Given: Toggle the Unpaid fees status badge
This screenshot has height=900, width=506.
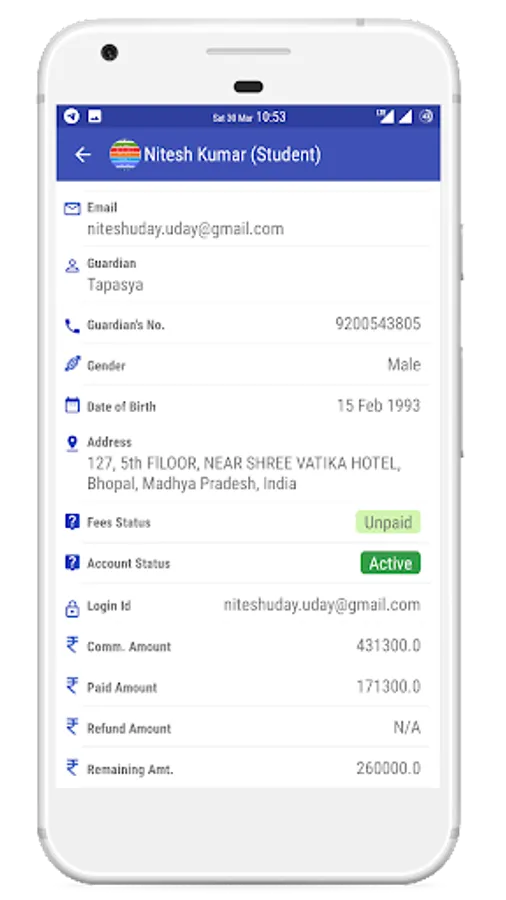Looking at the screenshot, I should [388, 522].
